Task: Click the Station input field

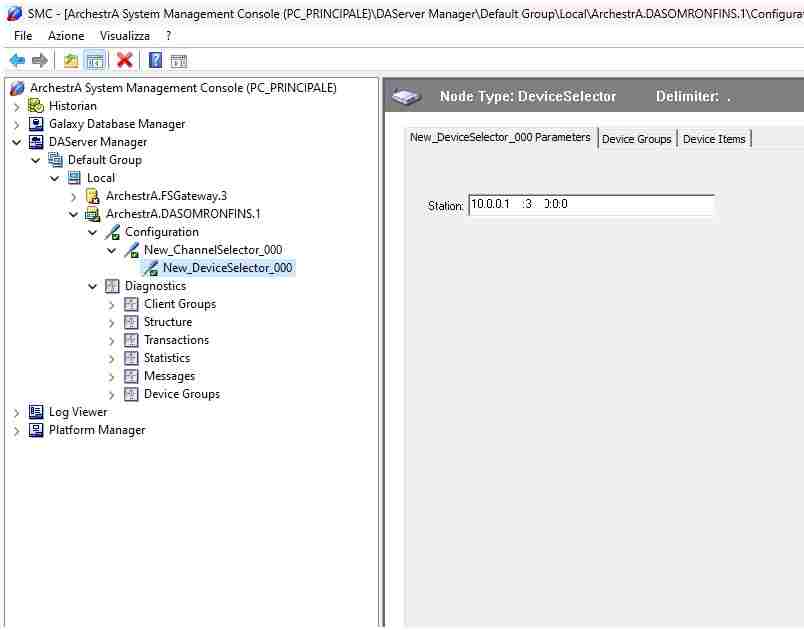Action: click(591, 205)
